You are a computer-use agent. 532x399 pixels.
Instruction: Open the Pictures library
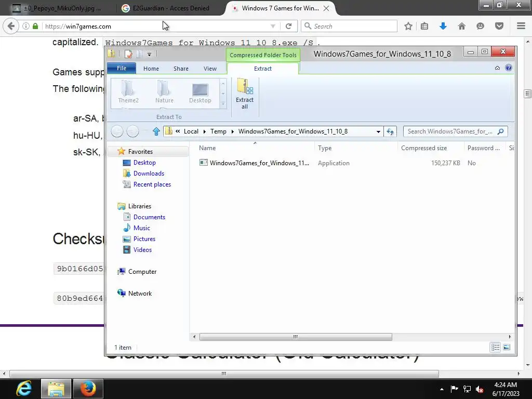click(x=144, y=239)
